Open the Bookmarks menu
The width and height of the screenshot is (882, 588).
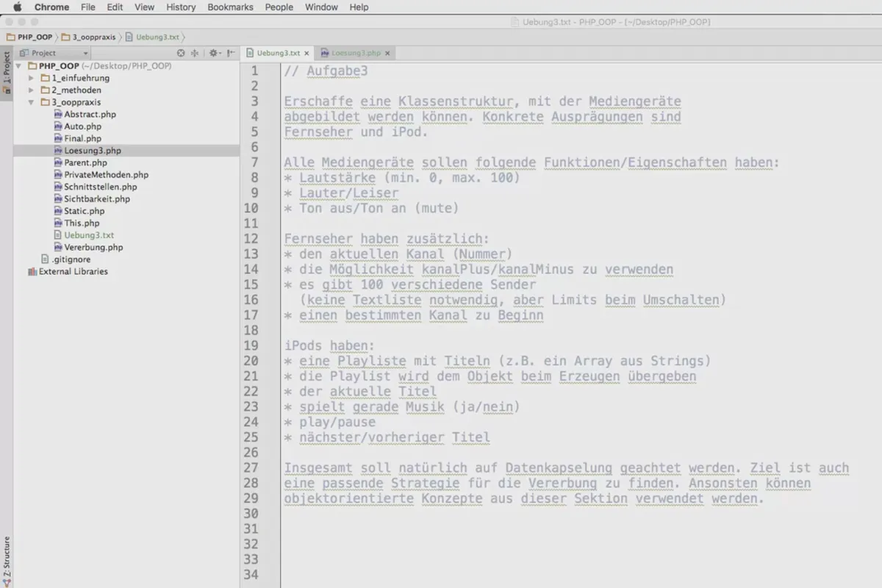point(230,7)
